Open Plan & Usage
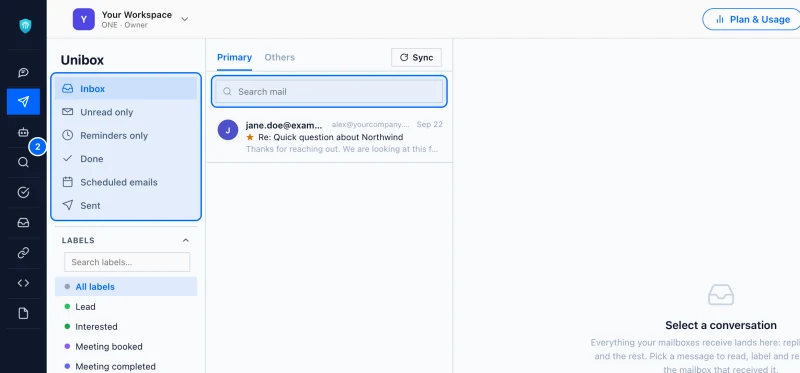 [x=752, y=19]
